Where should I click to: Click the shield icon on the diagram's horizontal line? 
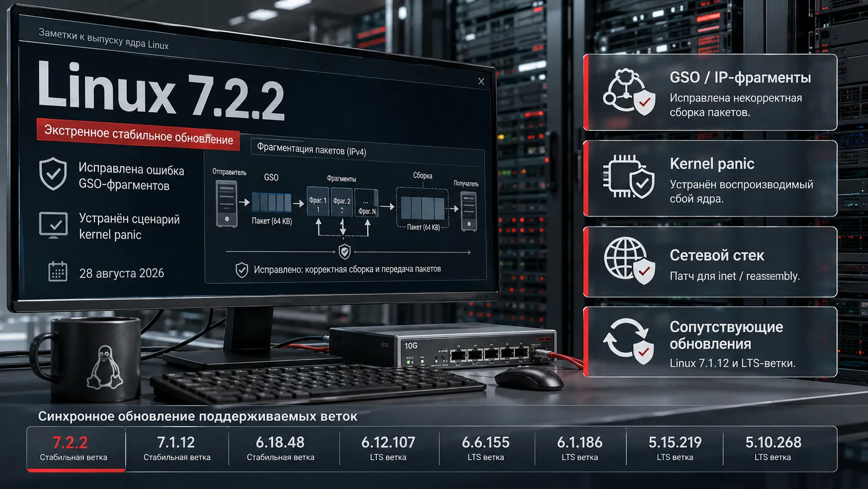coord(344,252)
